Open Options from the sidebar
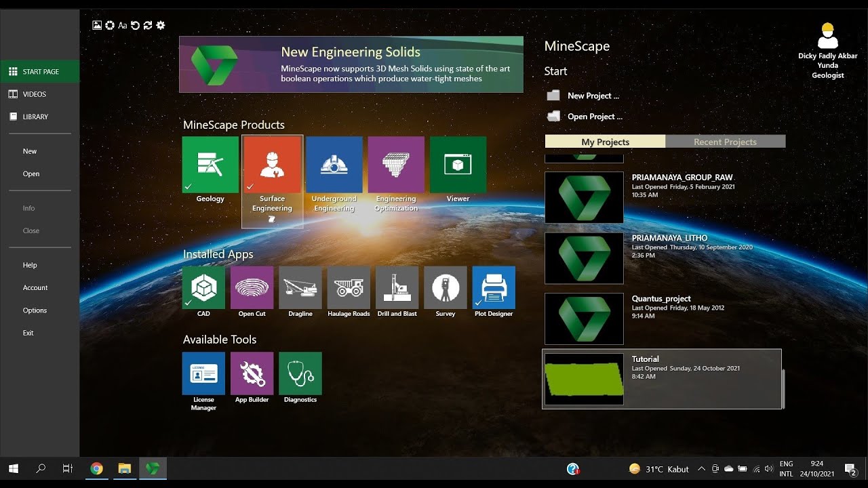This screenshot has height=488, width=868. pos(35,310)
